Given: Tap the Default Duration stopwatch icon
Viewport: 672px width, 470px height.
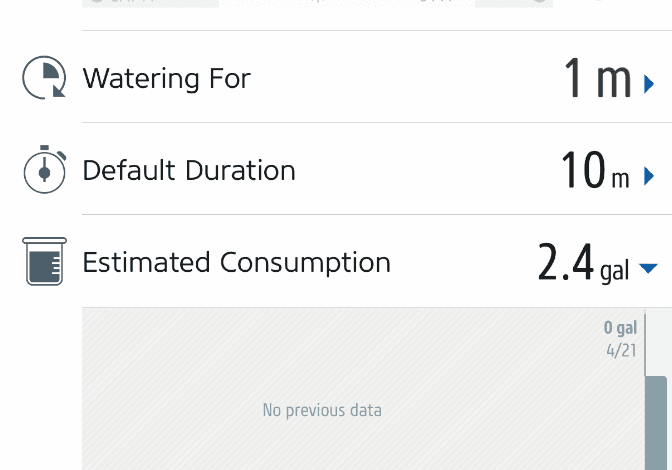Looking at the screenshot, I should tap(45, 170).
